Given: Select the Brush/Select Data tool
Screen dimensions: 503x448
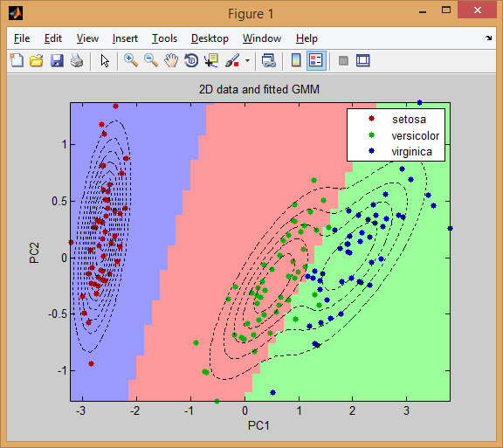Looking at the screenshot, I should click(232, 60).
